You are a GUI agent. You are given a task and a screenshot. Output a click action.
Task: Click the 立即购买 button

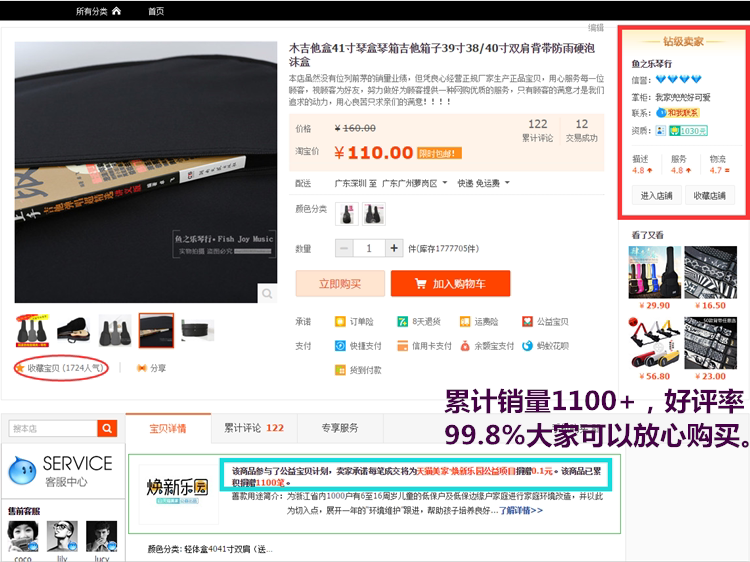[x=340, y=284]
